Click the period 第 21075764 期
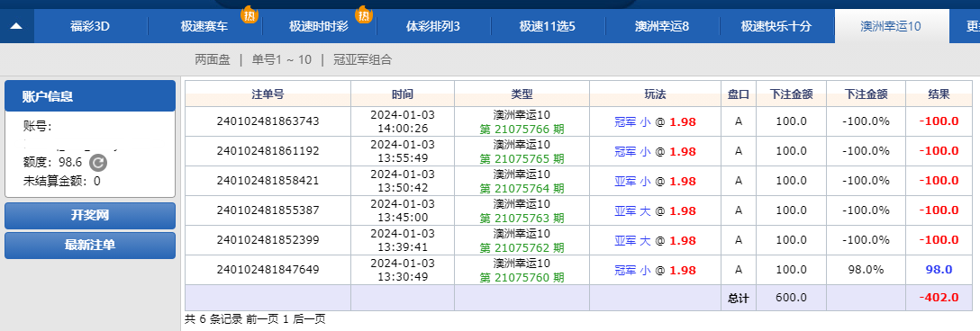Screen dimensions: 980x331 point(522,189)
